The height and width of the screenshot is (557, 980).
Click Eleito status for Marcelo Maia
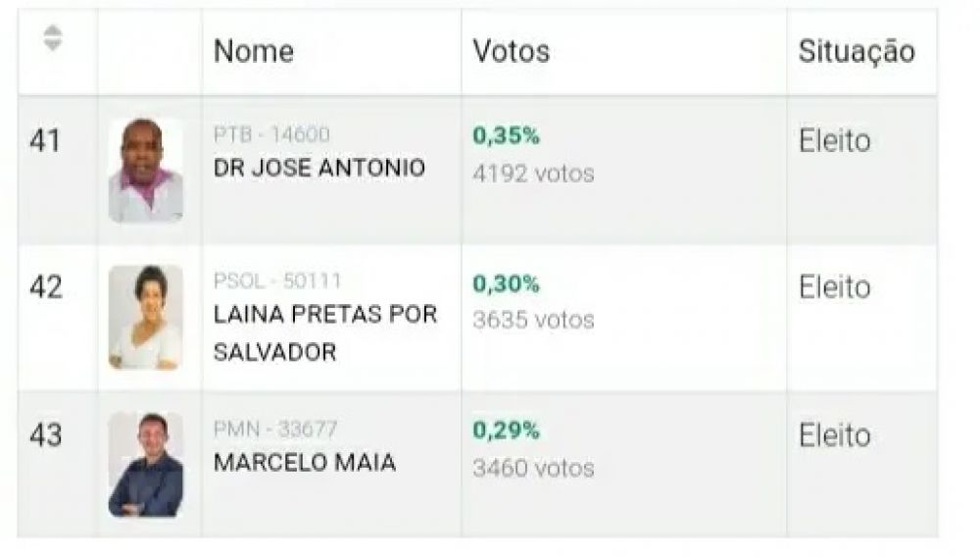834,435
